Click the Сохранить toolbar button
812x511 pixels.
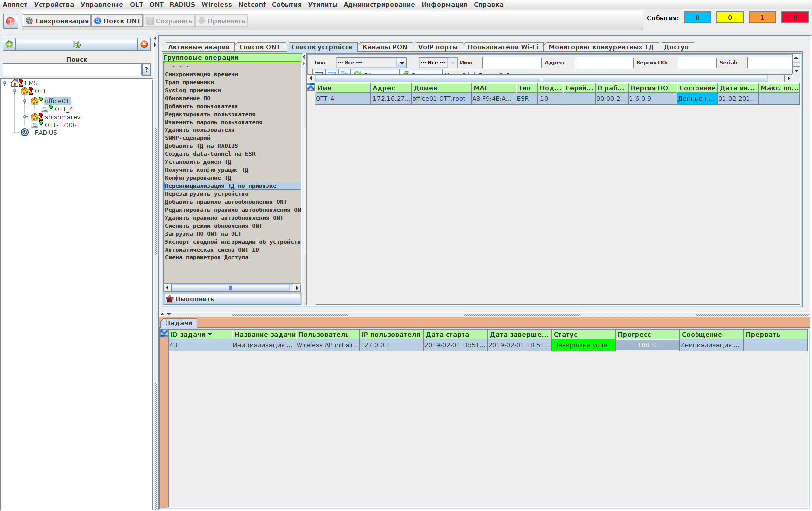pyautogui.click(x=169, y=21)
